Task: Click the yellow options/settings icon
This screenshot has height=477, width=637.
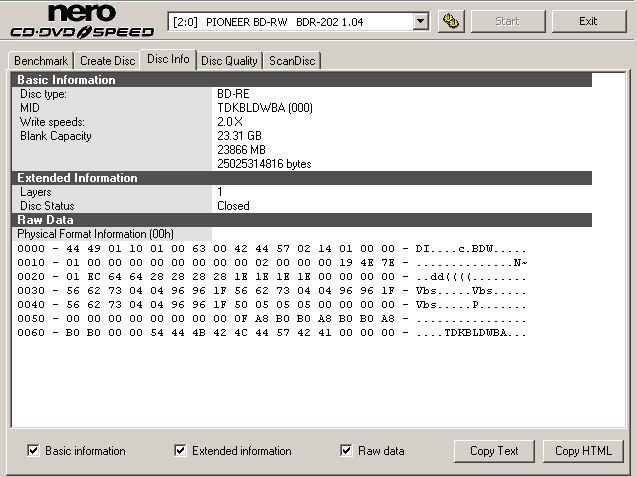Action: click(451, 21)
